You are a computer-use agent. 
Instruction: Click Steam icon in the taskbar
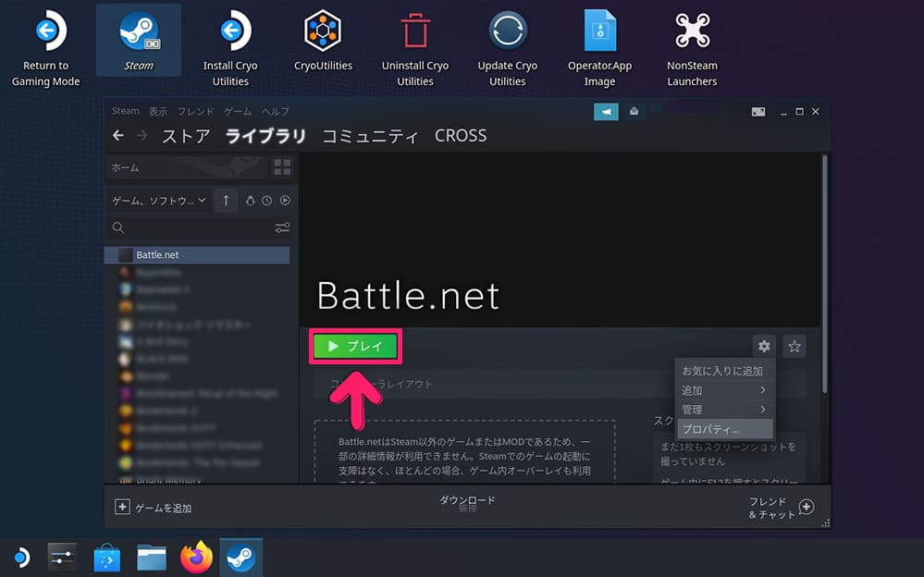(x=241, y=557)
